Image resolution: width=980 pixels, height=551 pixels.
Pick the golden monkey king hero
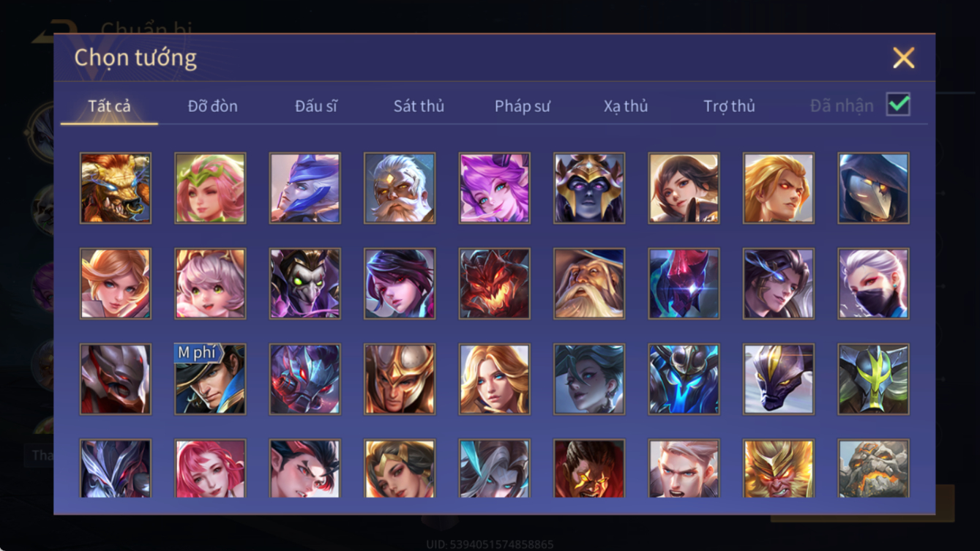(779, 468)
